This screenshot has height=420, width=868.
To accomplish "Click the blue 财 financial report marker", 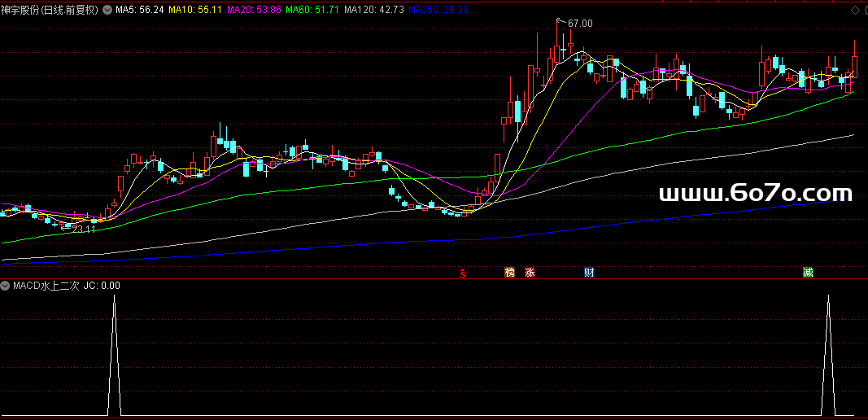I will coord(589,272).
